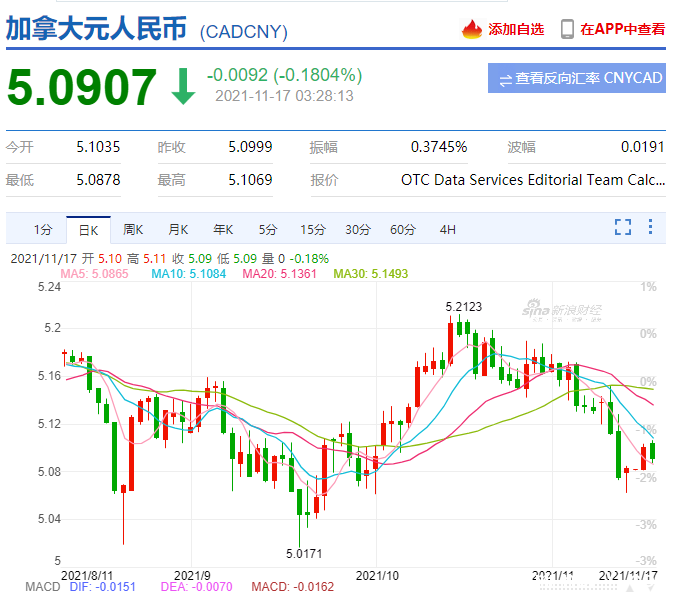Click the 2021/9 date axis label
The image size is (673, 595).
[192, 576]
